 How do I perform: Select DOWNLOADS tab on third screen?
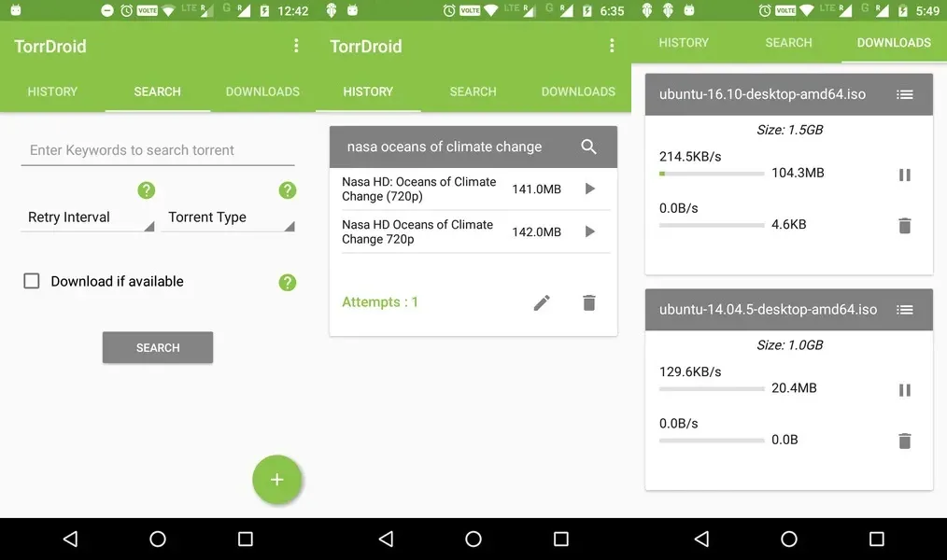pos(894,43)
